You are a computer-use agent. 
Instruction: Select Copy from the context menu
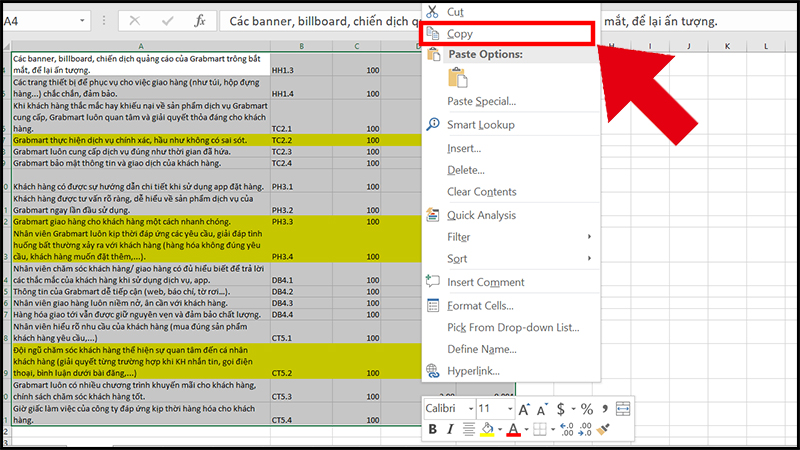tap(461, 33)
